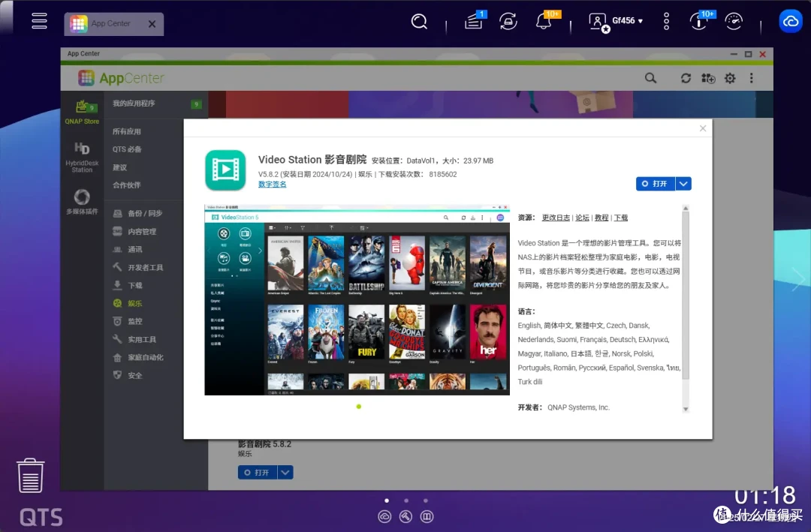
Task: Click the Video Station screenshot preview
Action: click(357, 300)
